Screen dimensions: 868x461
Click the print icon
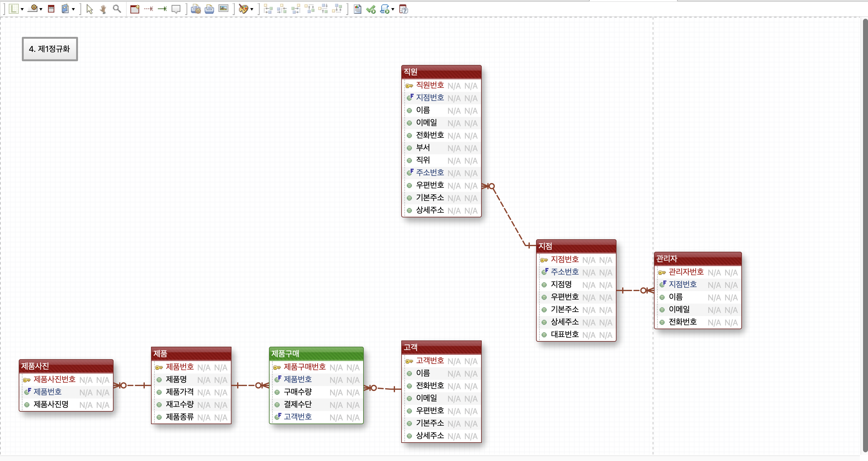[209, 9]
